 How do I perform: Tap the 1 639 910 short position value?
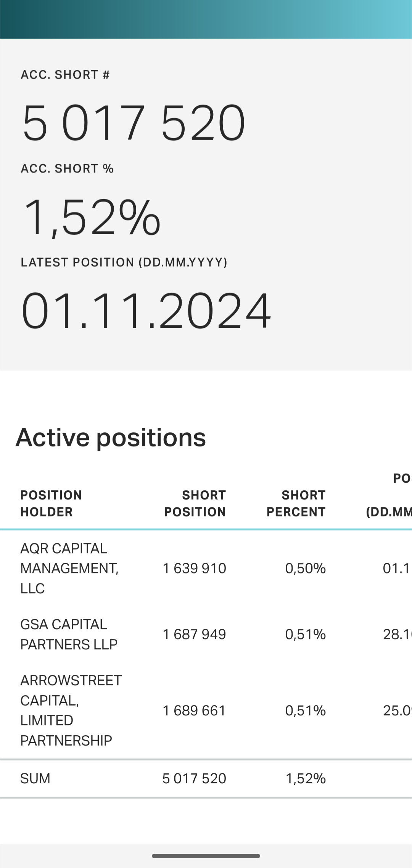click(195, 568)
